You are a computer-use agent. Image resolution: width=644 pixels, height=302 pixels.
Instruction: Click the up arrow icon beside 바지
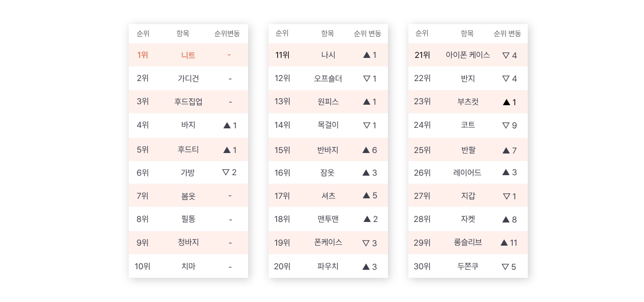(227, 125)
